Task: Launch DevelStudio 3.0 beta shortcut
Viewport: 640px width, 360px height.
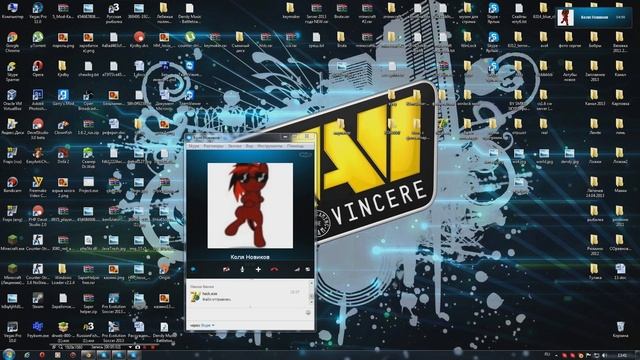Action: tap(38, 128)
